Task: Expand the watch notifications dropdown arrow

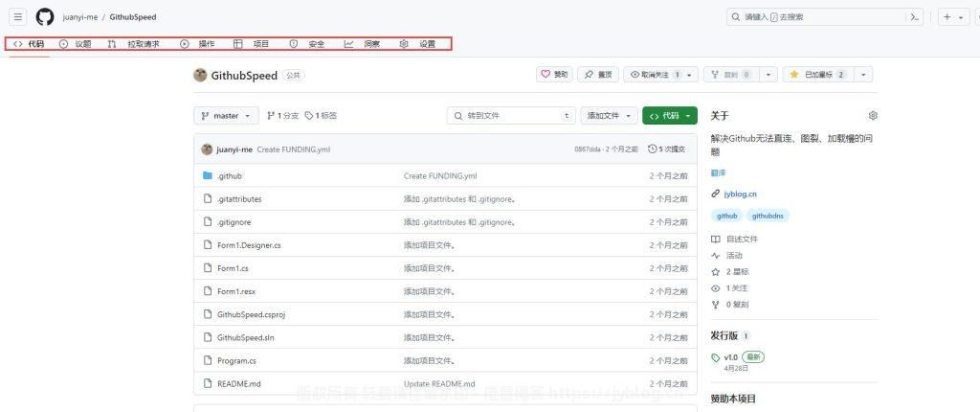Action: click(x=690, y=75)
